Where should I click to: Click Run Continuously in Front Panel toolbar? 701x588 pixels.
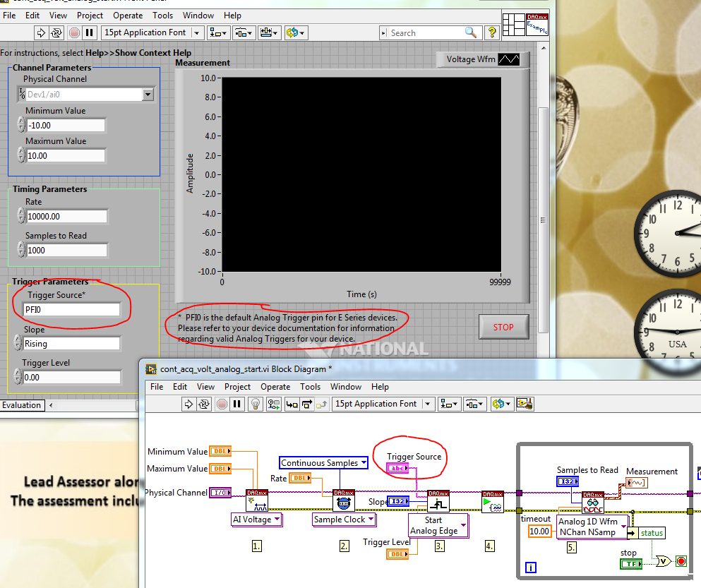56,32
